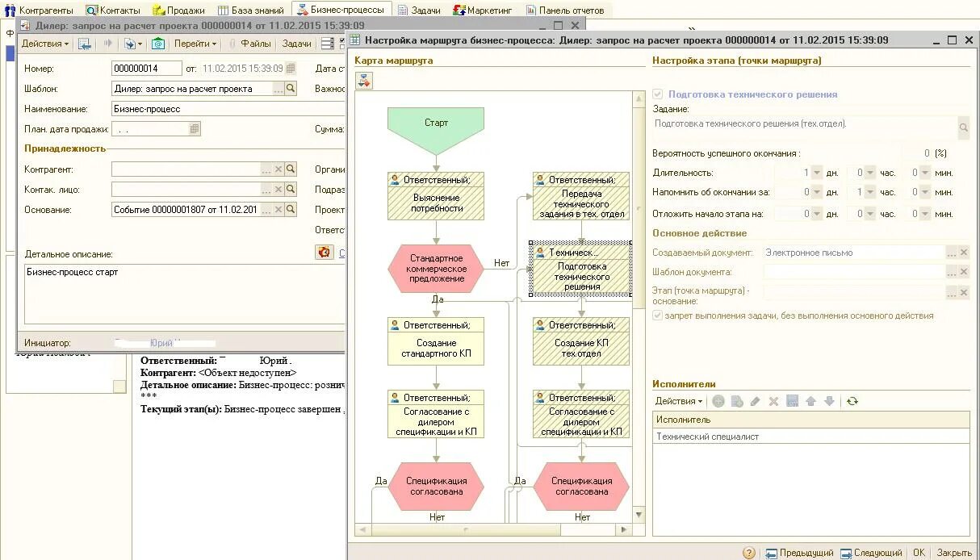Toggle запрет выполнения задачи checkbox
Viewport: 980px width, 560px height.
click(x=658, y=316)
